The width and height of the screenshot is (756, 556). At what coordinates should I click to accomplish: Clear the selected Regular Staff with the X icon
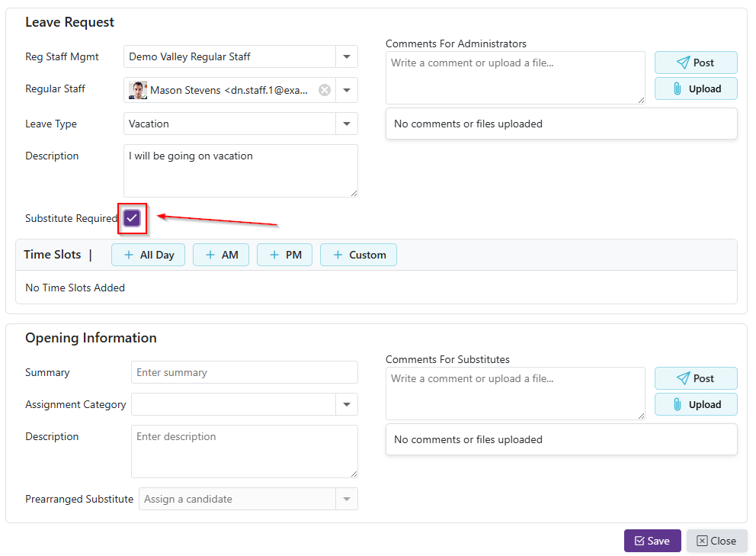pos(325,90)
